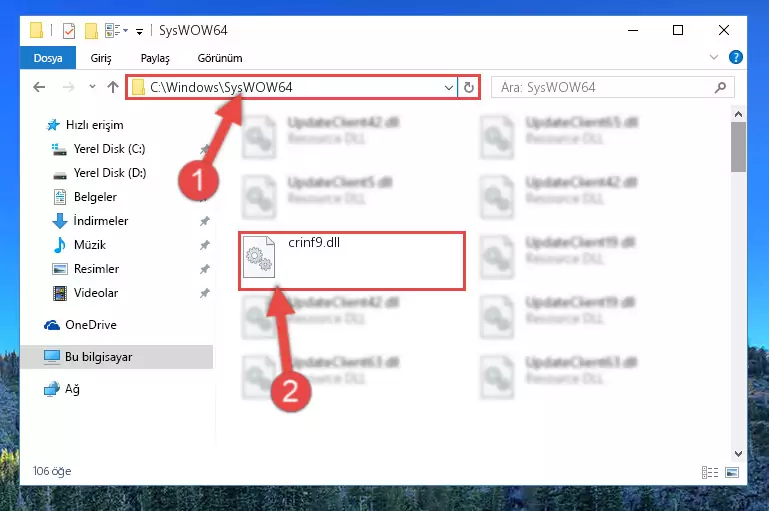769x511 pixels.
Task: Click the İndirmeler pin icon
Action: coord(205,221)
